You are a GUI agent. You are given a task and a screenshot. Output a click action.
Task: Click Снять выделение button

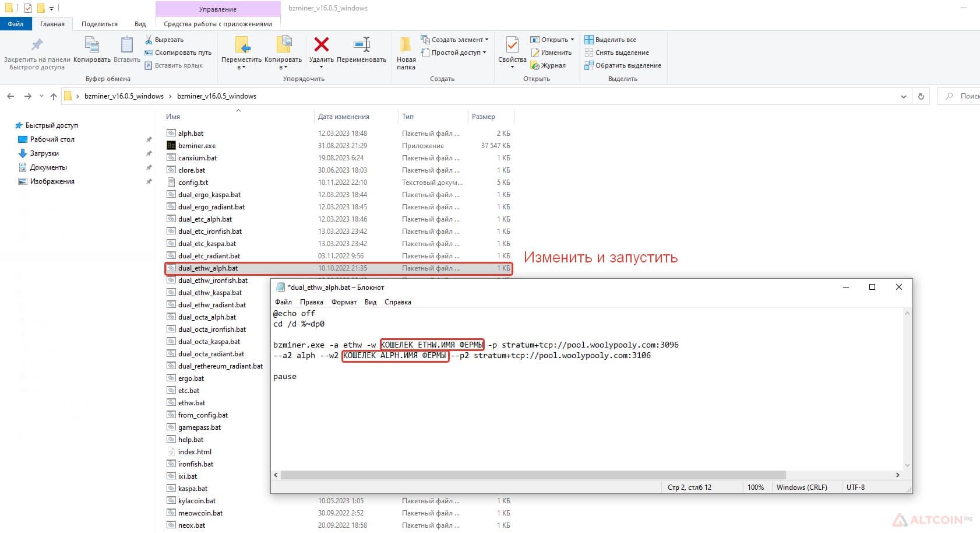click(616, 52)
